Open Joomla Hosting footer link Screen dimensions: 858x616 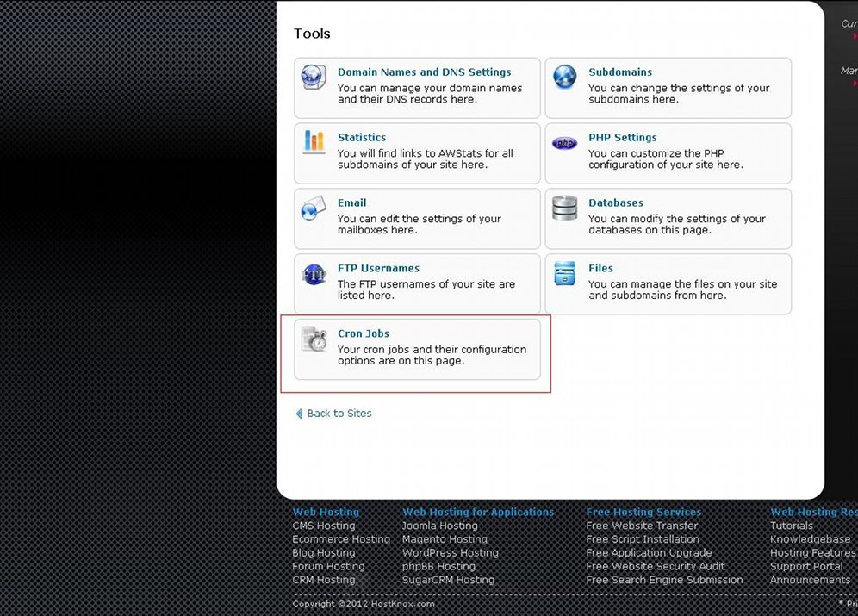click(x=440, y=526)
